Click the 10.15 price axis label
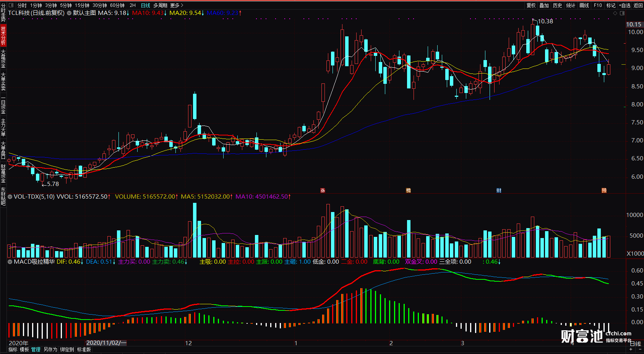 point(633,24)
